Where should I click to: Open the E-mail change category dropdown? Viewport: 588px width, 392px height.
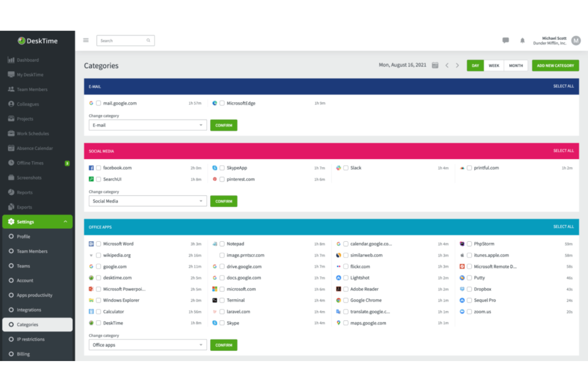point(148,125)
